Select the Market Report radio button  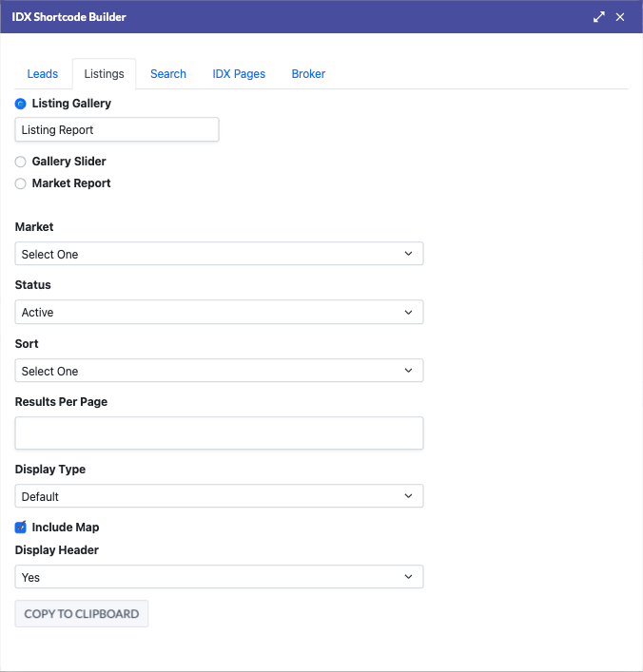21,183
